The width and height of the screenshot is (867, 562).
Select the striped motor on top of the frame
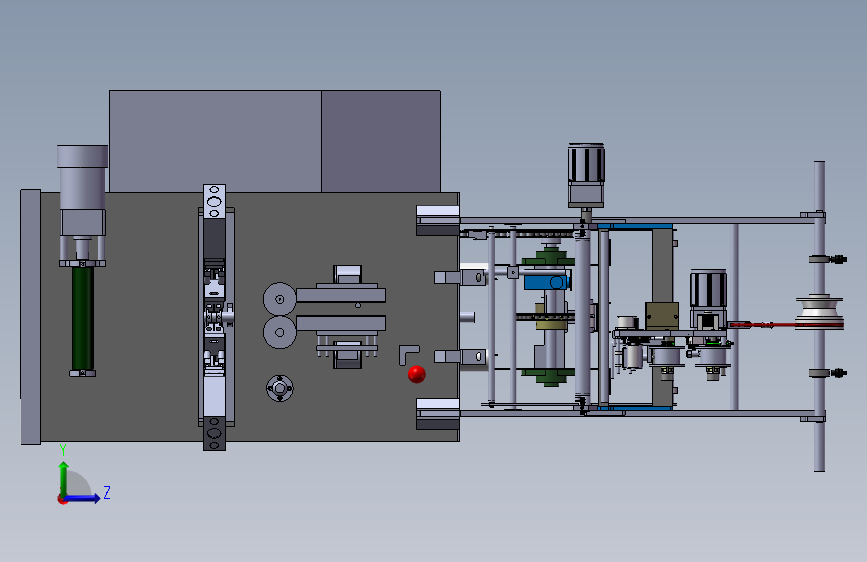(x=586, y=175)
